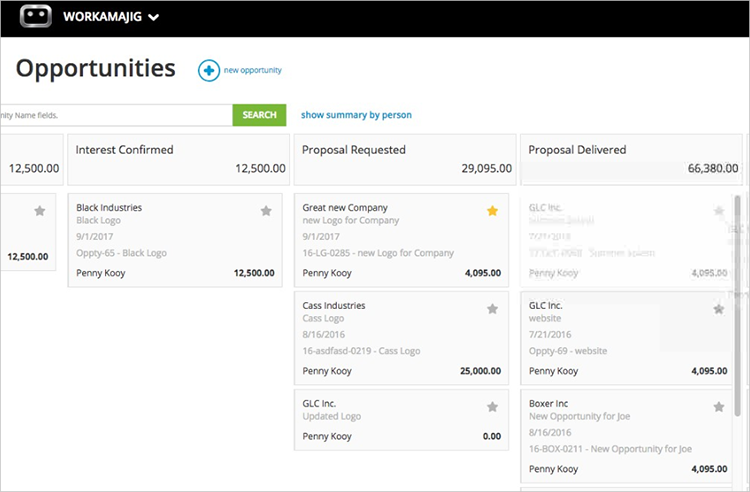Screen dimensions: 750x492
Task: Open the Cass Industries card title
Action: pos(334,306)
